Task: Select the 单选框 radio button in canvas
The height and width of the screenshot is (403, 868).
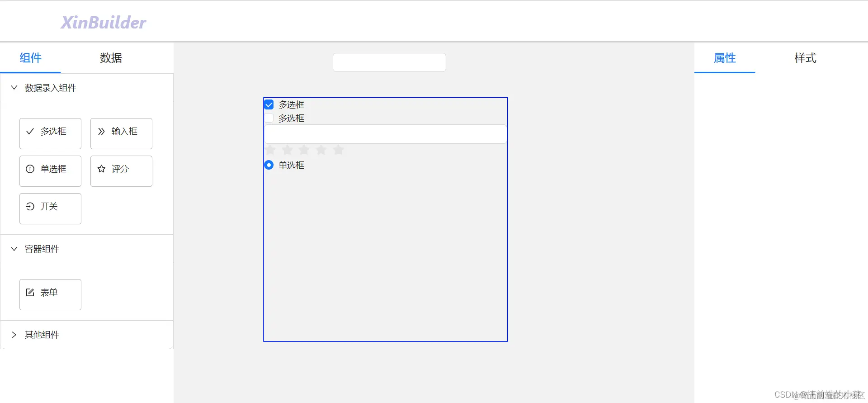Action: (269, 165)
